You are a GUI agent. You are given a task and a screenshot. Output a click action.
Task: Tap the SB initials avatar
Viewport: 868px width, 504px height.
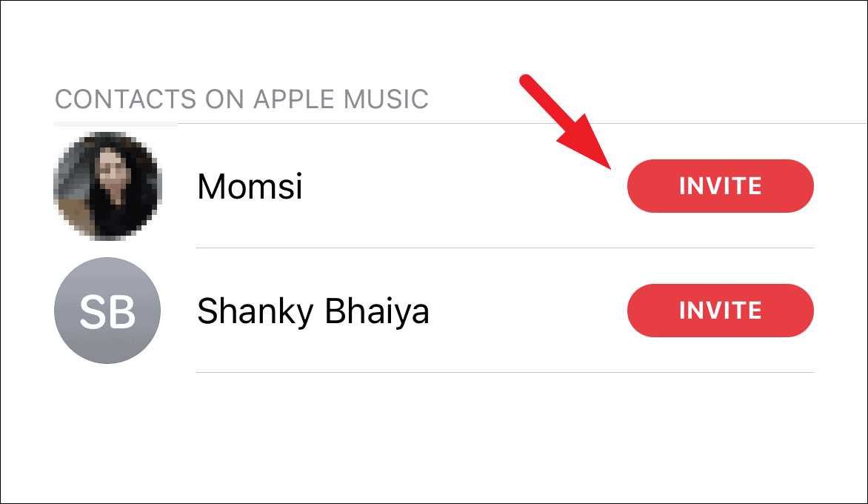107,311
